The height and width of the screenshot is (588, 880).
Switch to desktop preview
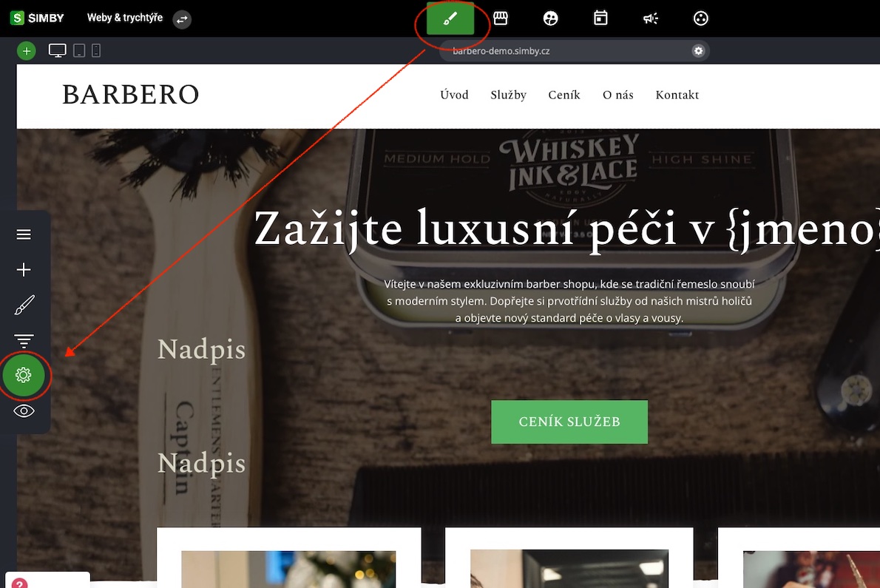click(57, 50)
